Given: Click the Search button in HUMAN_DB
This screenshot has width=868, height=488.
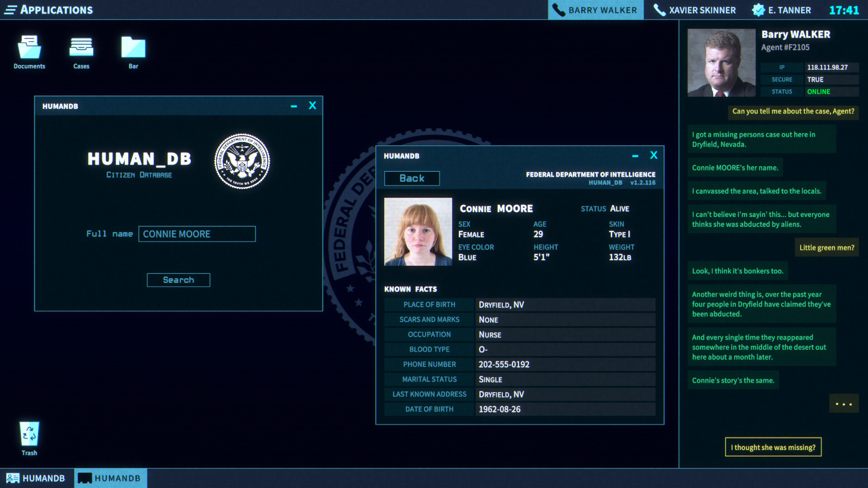Looking at the screenshot, I should coord(178,280).
